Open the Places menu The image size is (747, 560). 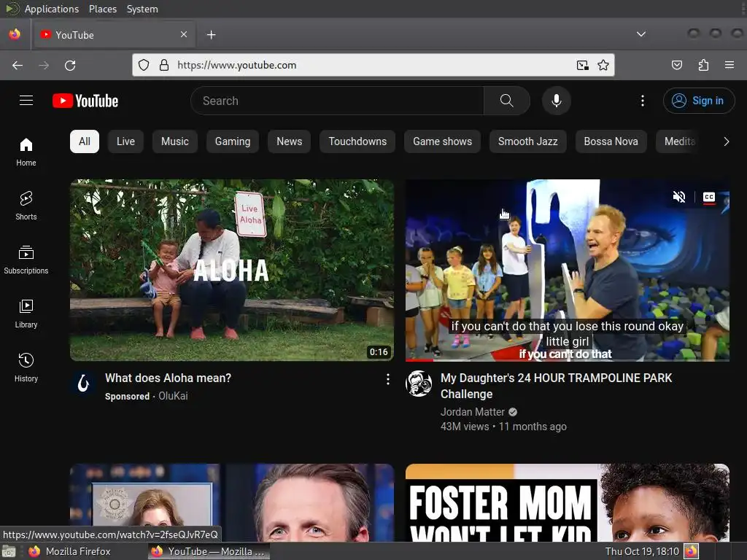click(102, 9)
